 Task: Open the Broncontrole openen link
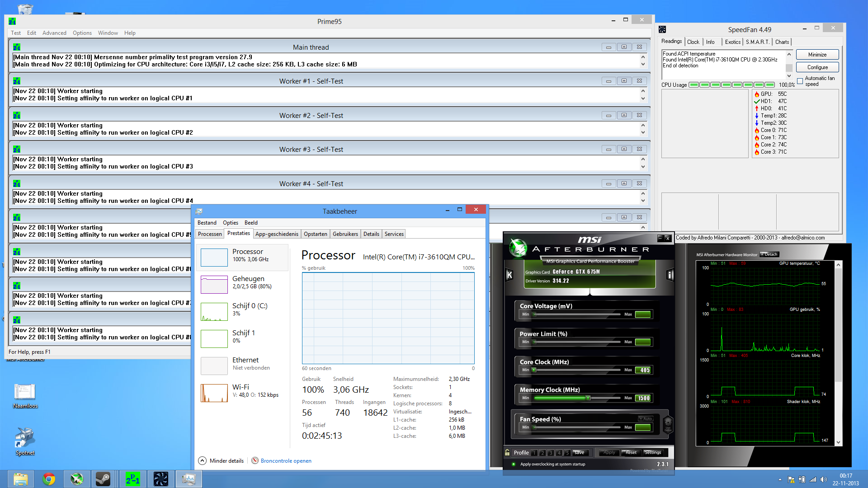(x=286, y=461)
